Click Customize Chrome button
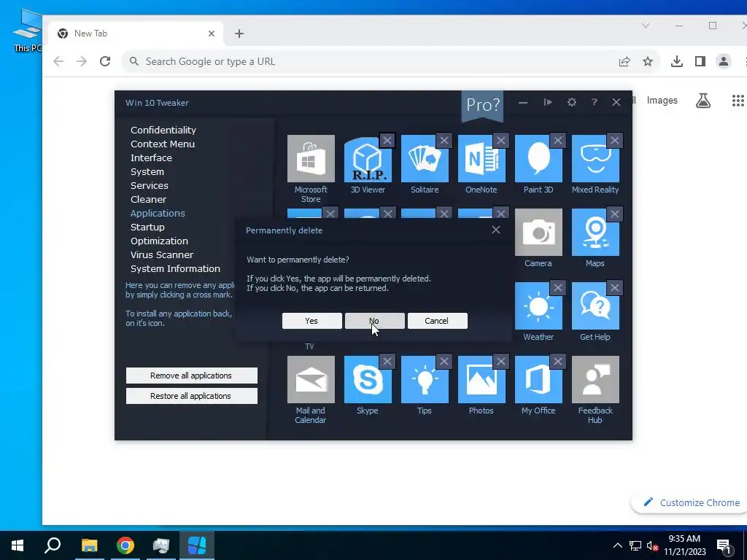Screen dimensions: 747x560 (692, 502)
